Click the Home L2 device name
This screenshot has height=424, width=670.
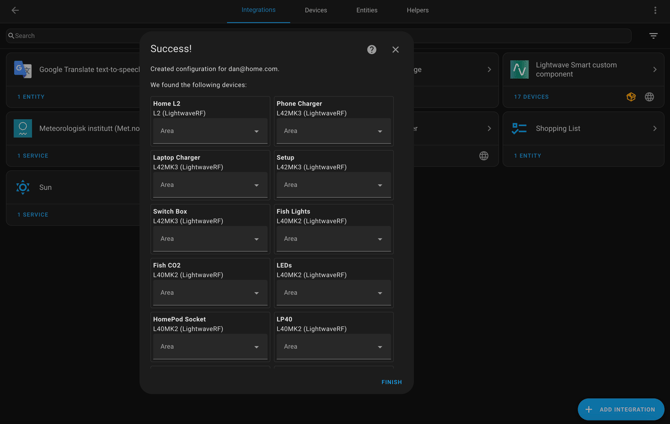click(167, 103)
